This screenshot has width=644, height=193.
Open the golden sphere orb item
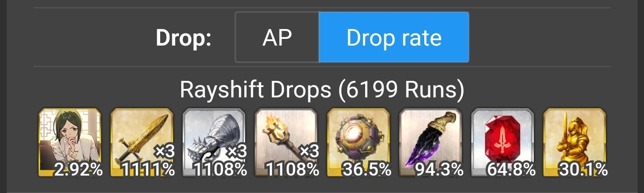358,143
